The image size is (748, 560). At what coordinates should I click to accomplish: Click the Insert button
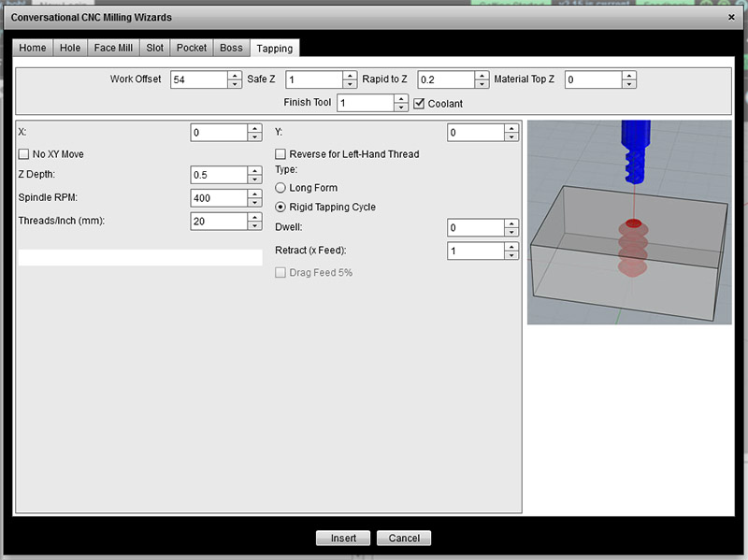pyautogui.click(x=343, y=538)
